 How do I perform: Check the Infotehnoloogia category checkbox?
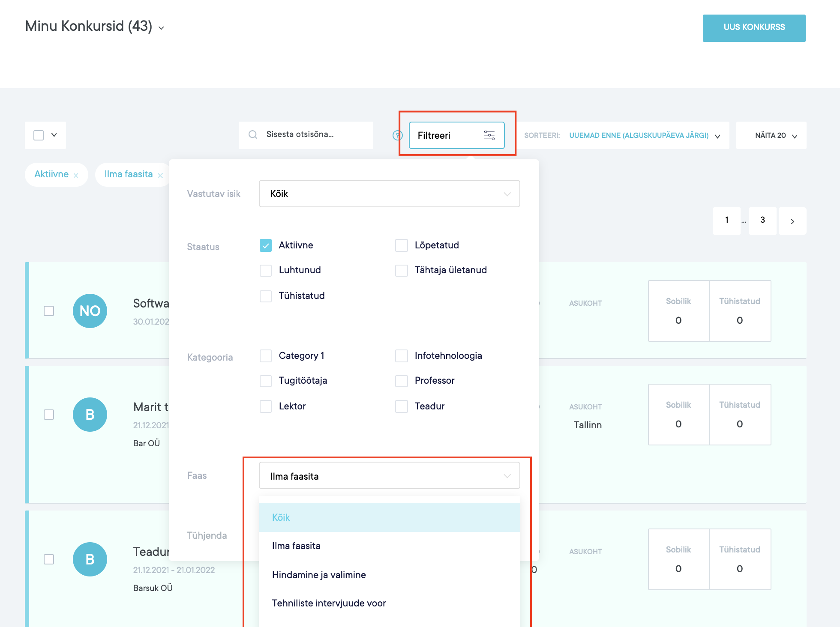402,356
